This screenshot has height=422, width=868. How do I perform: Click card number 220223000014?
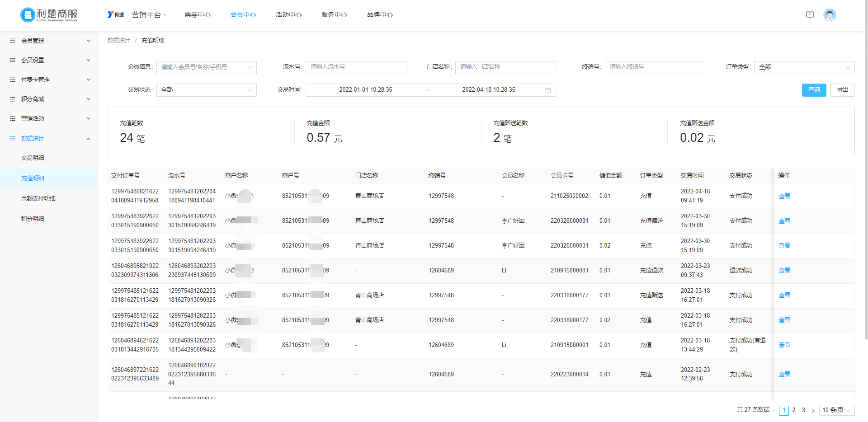click(569, 374)
